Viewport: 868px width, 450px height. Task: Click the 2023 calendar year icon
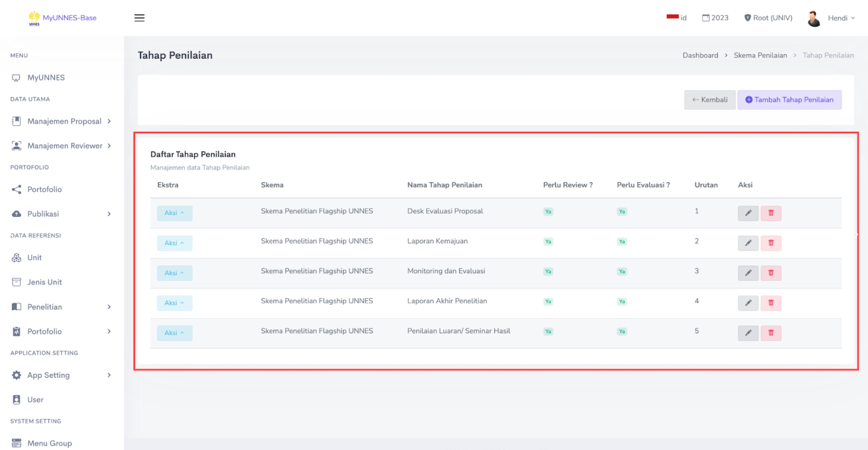(x=706, y=18)
